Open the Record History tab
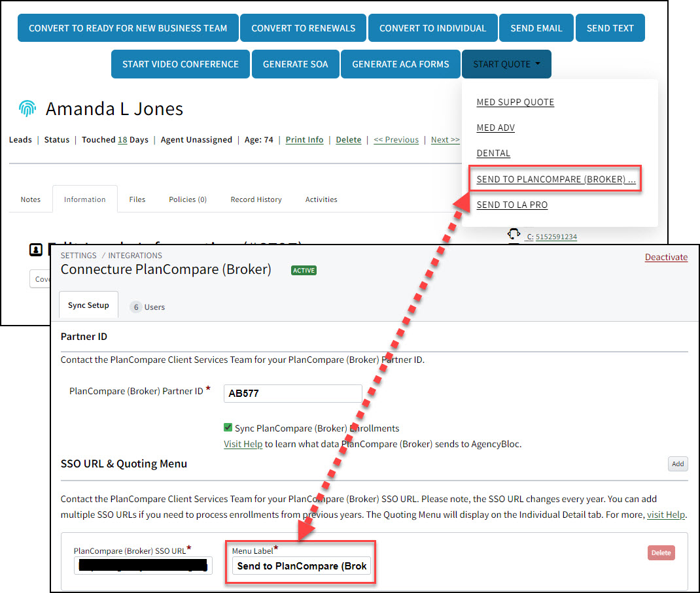 point(256,199)
